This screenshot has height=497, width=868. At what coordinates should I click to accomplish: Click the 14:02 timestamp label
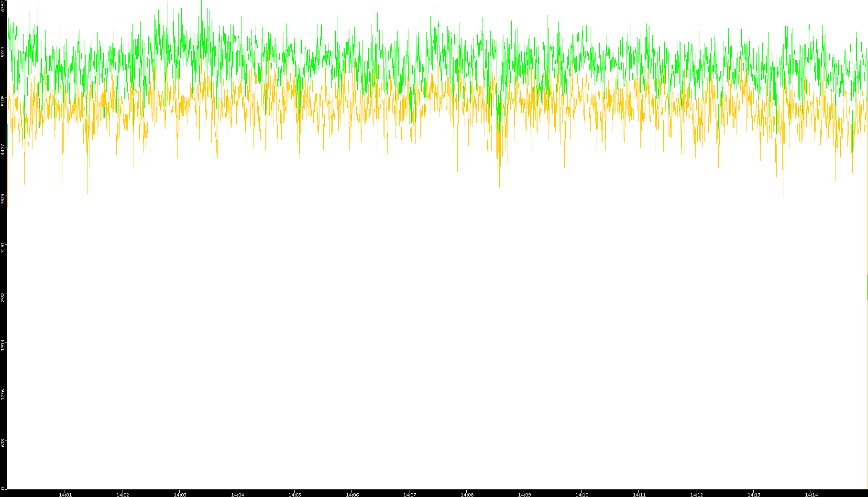coord(122,495)
